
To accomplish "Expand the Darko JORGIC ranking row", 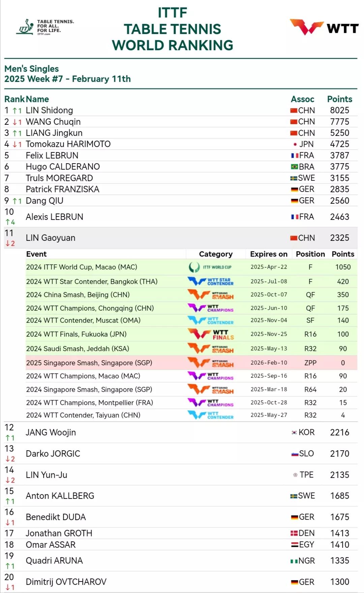I will [x=181, y=454].
